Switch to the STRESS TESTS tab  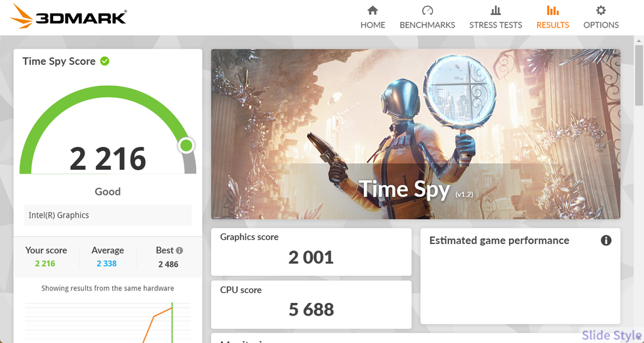(x=496, y=25)
